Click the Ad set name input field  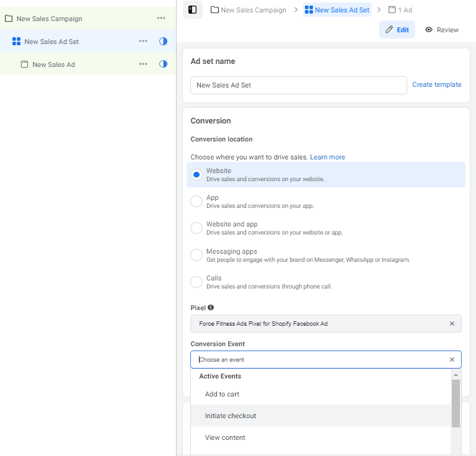(298, 86)
